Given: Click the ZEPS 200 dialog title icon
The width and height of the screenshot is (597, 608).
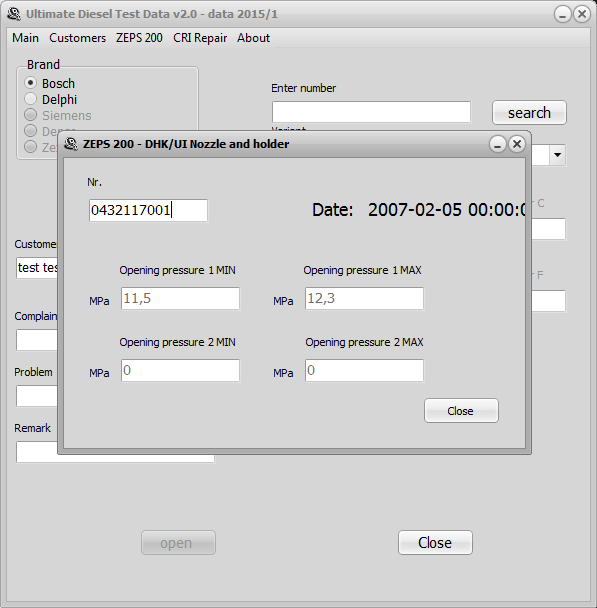Looking at the screenshot, I should click(x=71, y=144).
